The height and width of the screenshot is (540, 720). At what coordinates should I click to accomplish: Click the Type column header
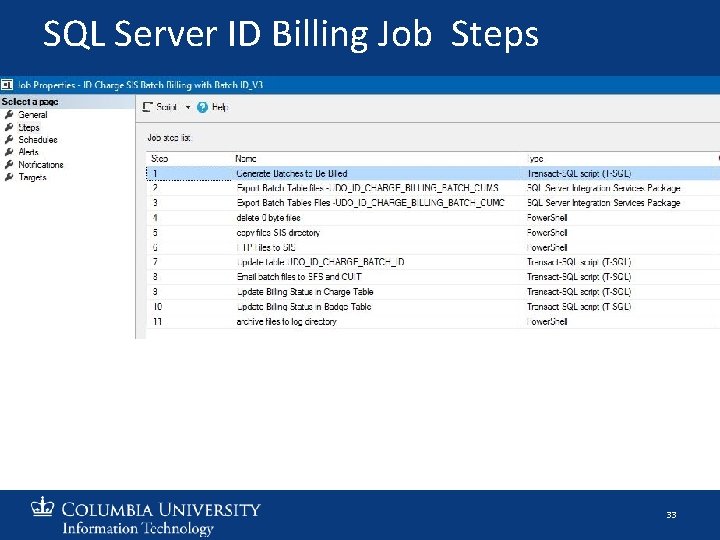pos(535,158)
